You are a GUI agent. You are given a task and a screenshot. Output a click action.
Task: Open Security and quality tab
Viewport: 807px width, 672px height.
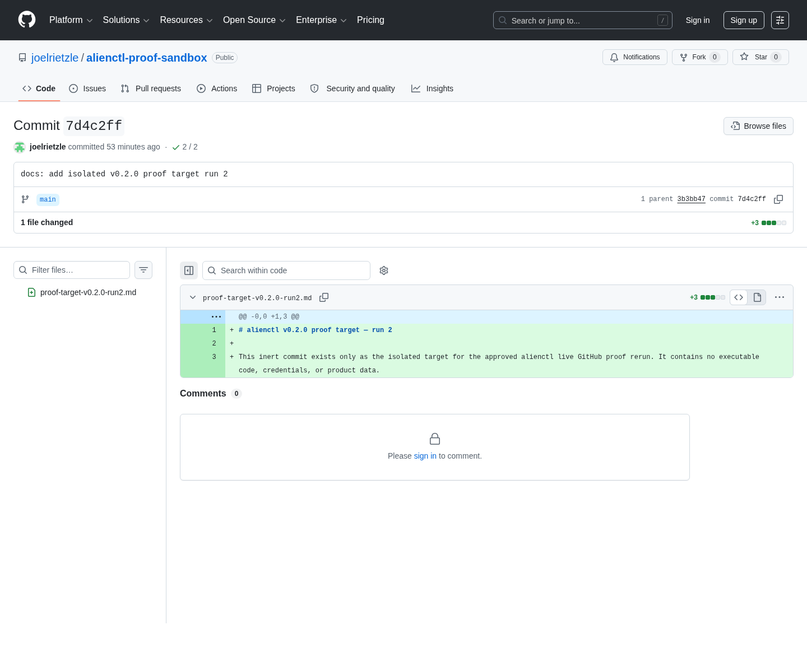pos(353,88)
